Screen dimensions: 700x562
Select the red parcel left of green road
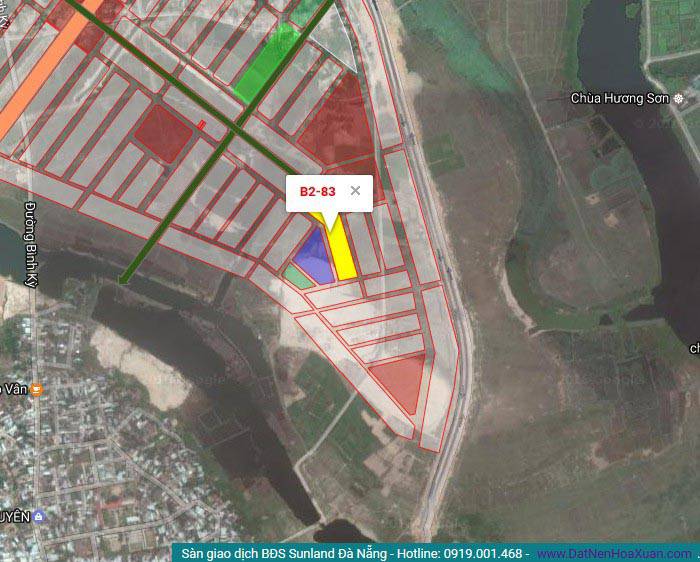pos(161,129)
